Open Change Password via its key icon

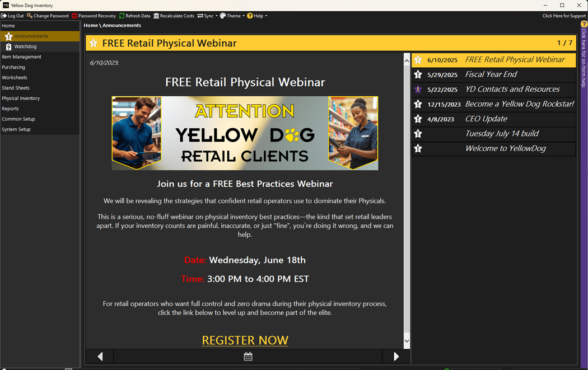30,16
